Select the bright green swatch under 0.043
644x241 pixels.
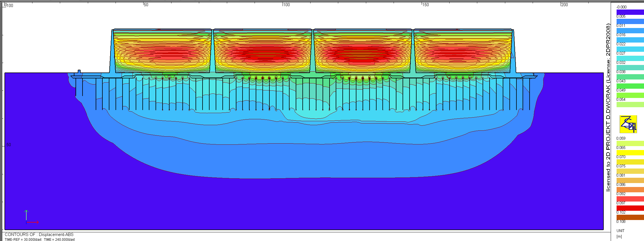click(630, 86)
